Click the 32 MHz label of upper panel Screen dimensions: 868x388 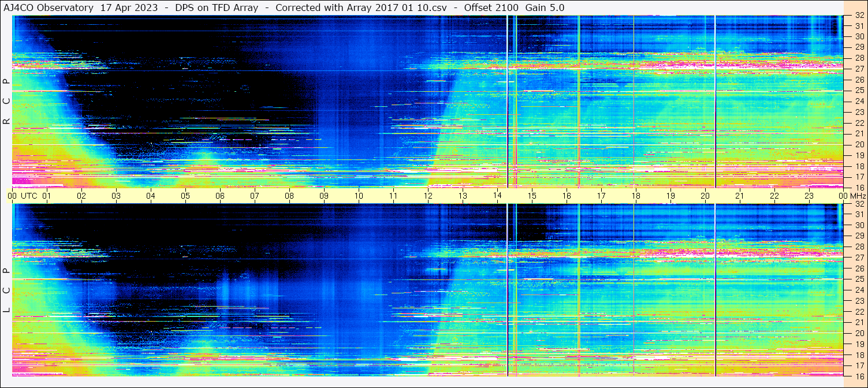[859, 16]
